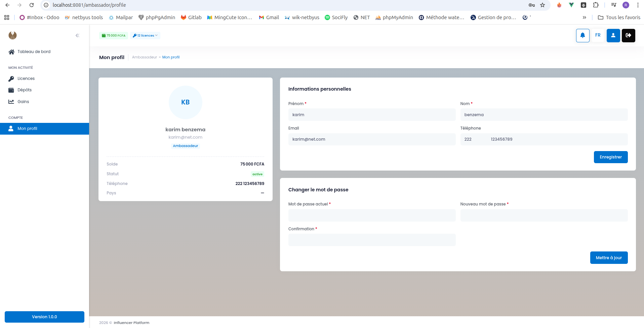
Task: Open the user profile icon button
Action: point(613,35)
